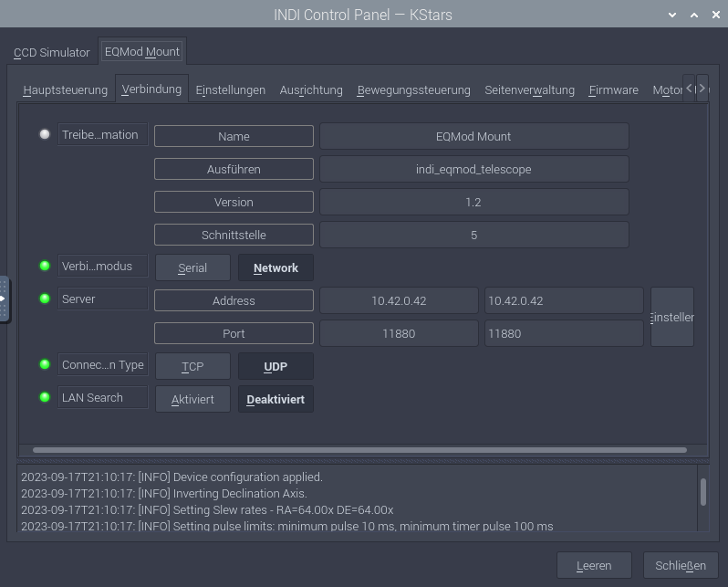728x587 pixels.
Task: Click the editable Address input field
Action: 564,300
